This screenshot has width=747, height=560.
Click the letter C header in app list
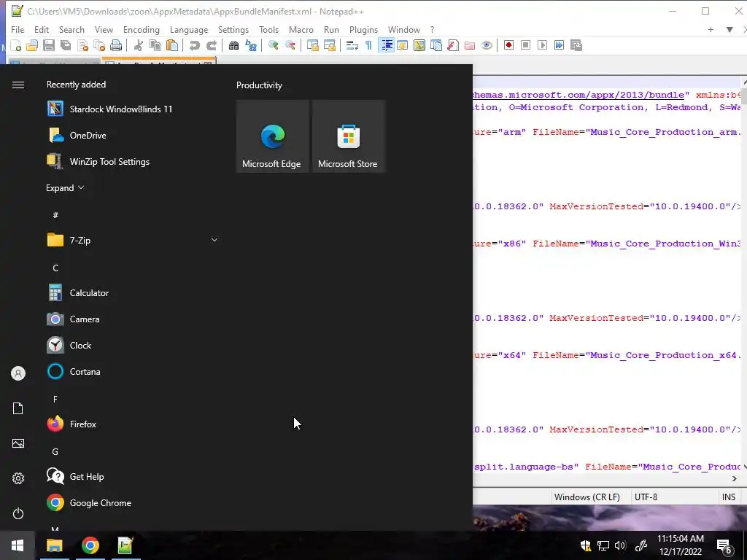coord(55,268)
